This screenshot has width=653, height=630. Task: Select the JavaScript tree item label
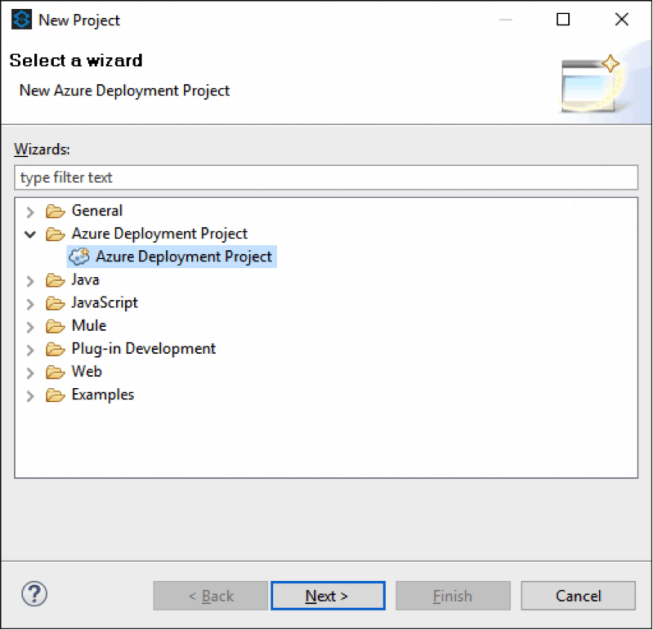(x=104, y=303)
